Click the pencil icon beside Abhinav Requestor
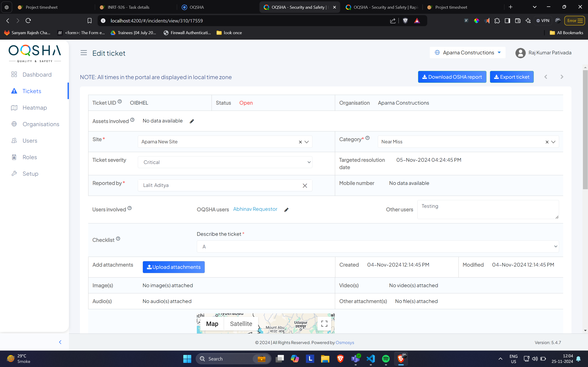This screenshot has height=367, width=588. tap(286, 210)
